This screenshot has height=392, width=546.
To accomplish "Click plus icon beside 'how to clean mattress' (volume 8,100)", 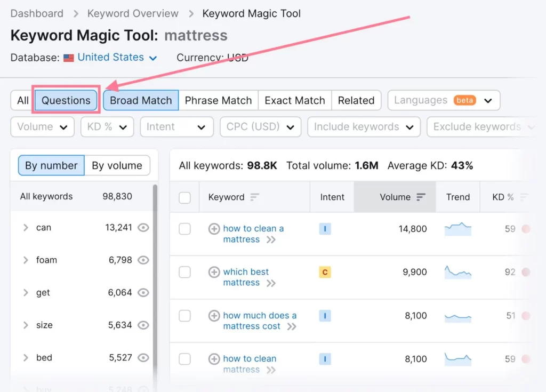I will (x=214, y=358).
